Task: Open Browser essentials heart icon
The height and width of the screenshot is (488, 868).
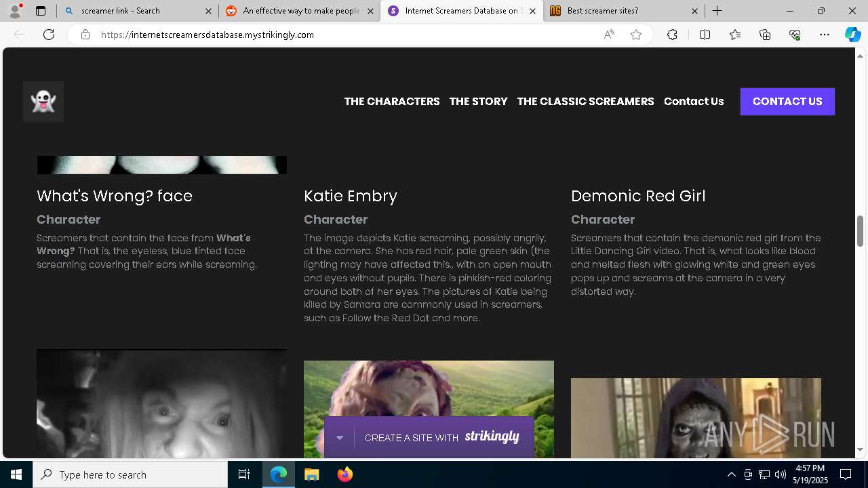Action: click(x=795, y=35)
